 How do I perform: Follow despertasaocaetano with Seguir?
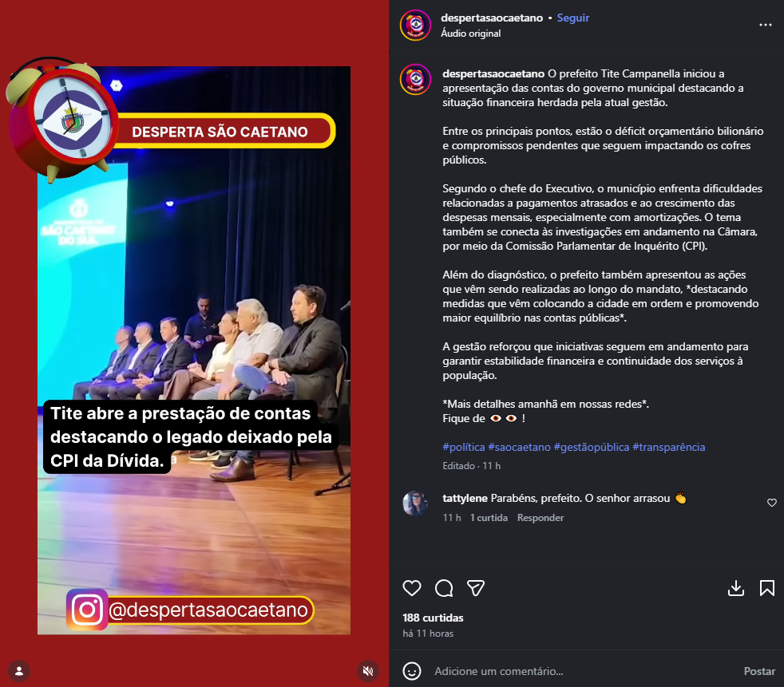coord(573,18)
